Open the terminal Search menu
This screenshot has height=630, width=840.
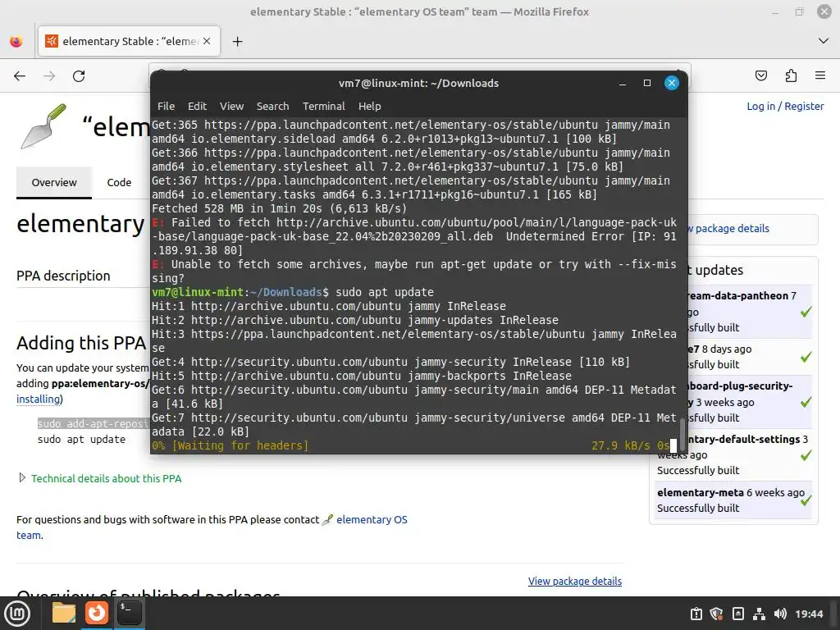(272, 106)
